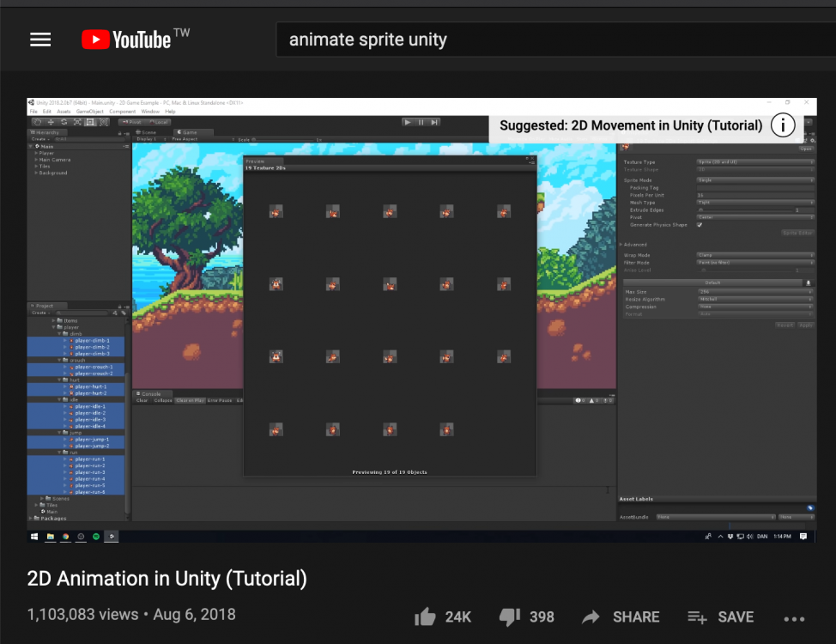Click the Unity icon in the taskbar
The height and width of the screenshot is (644, 836).
112,536
